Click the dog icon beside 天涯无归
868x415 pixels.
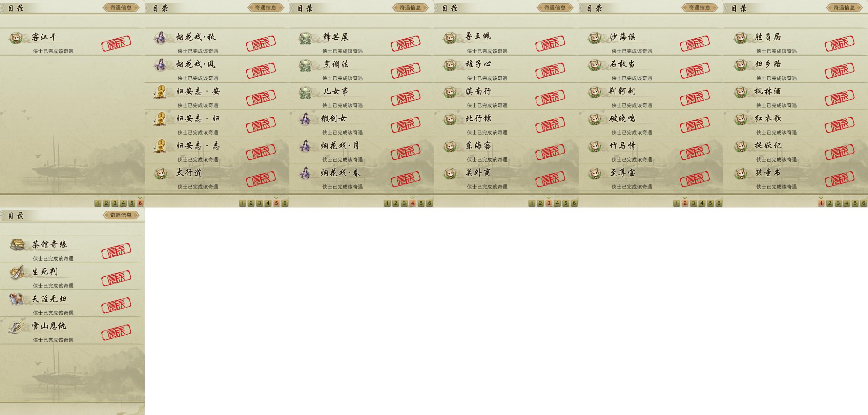pos(16,299)
